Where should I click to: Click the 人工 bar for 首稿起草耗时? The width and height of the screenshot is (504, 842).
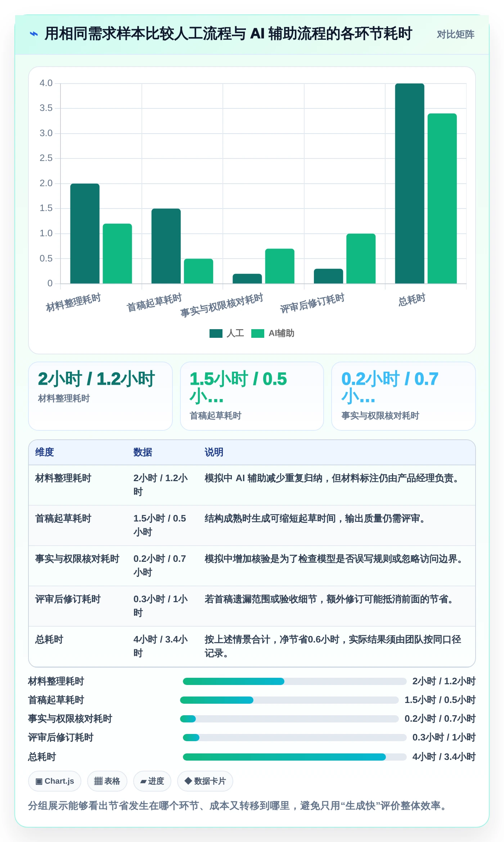(166, 246)
